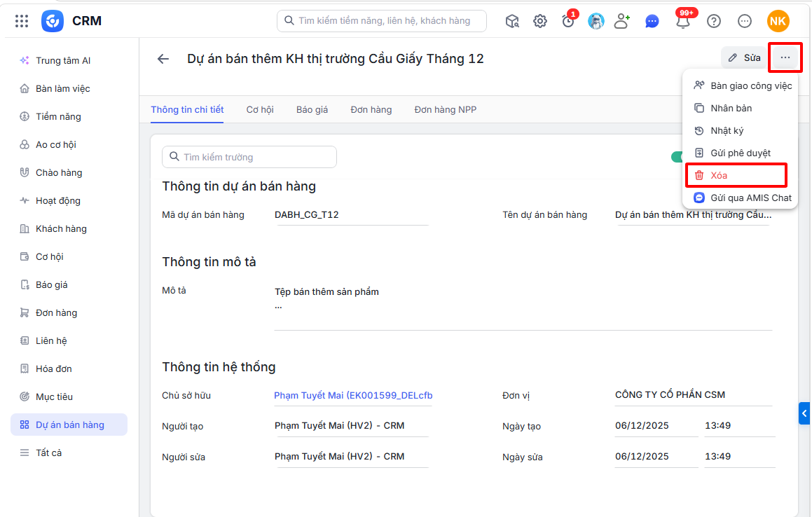
Task: Open the NK user profile avatar
Action: (x=778, y=21)
